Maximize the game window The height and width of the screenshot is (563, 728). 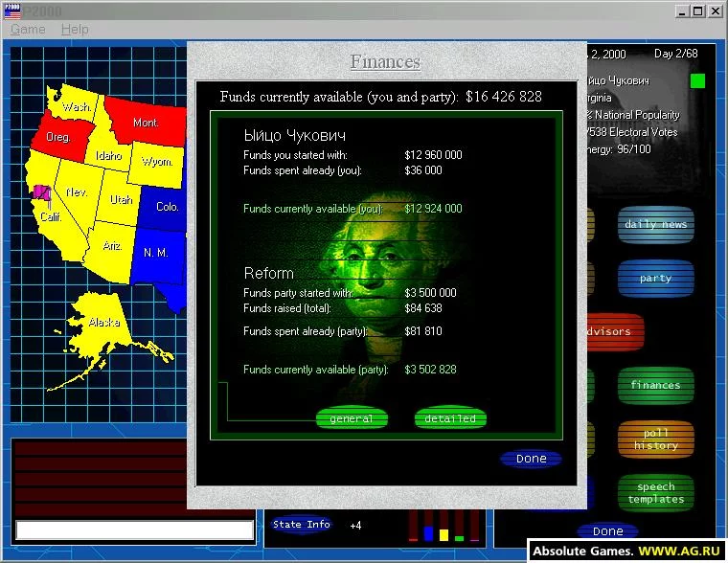click(697, 11)
